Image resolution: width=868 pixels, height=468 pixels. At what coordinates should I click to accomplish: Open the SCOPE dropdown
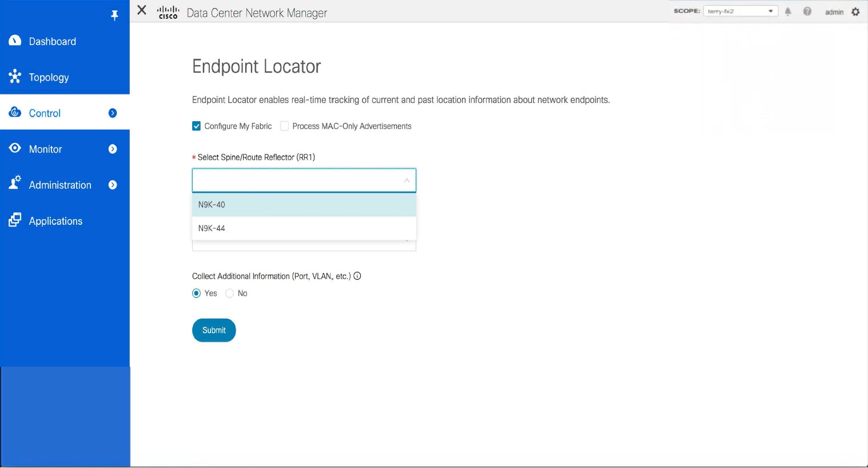tap(740, 11)
